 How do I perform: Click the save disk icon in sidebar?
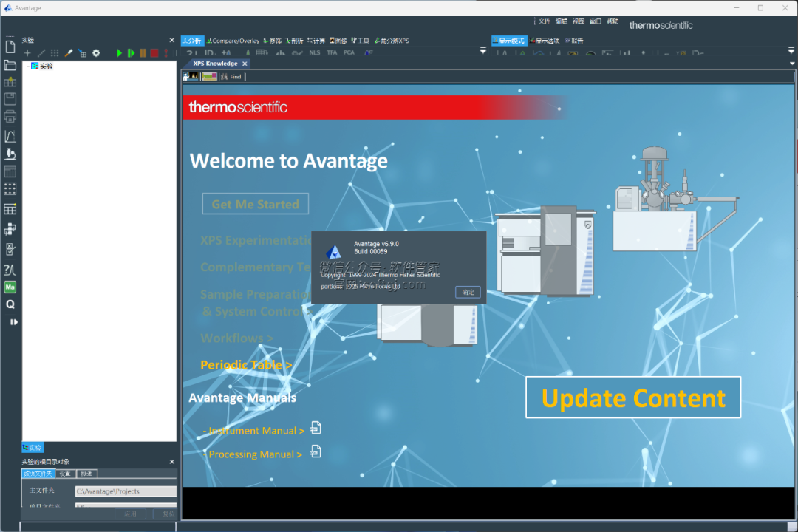coord(10,99)
